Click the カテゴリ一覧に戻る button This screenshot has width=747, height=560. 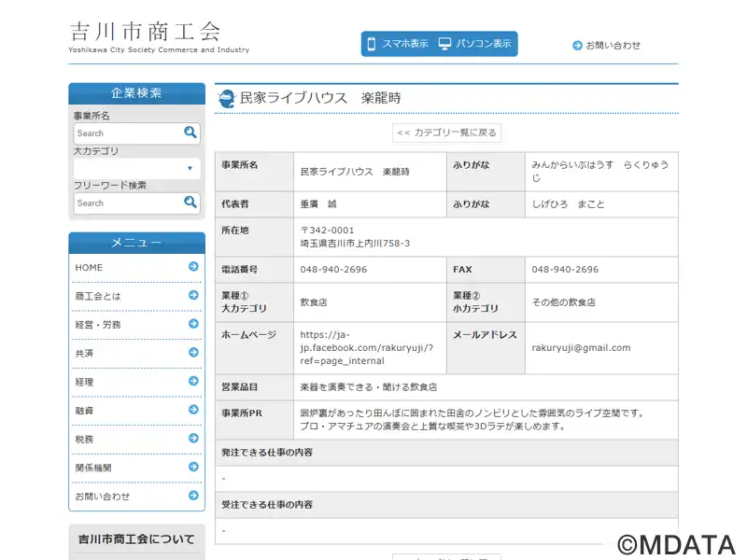coord(446,133)
